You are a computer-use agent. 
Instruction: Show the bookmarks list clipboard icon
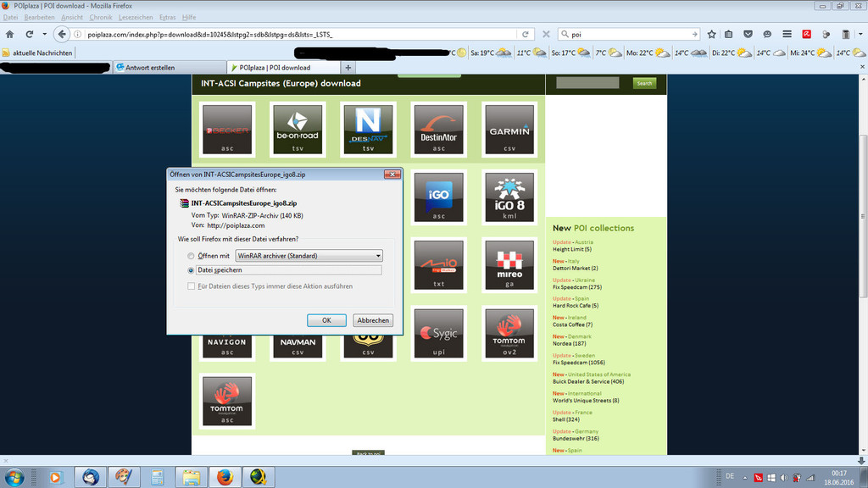(728, 34)
